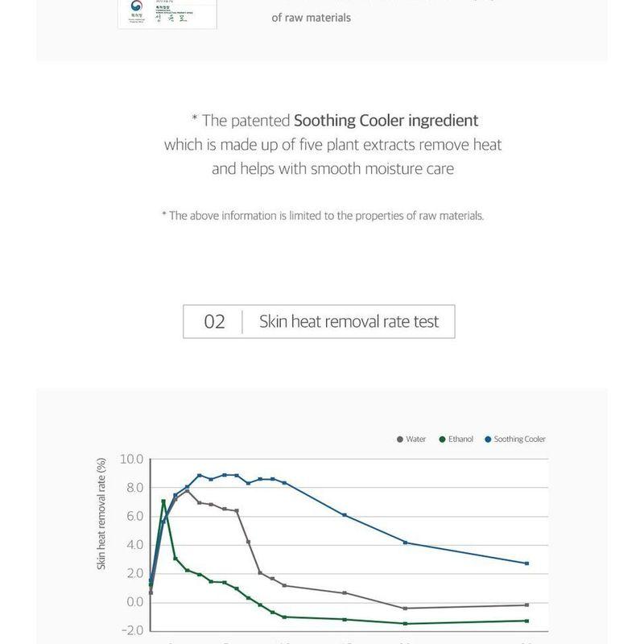Click the gray Water legend dot
The image size is (644, 644).
point(400,440)
